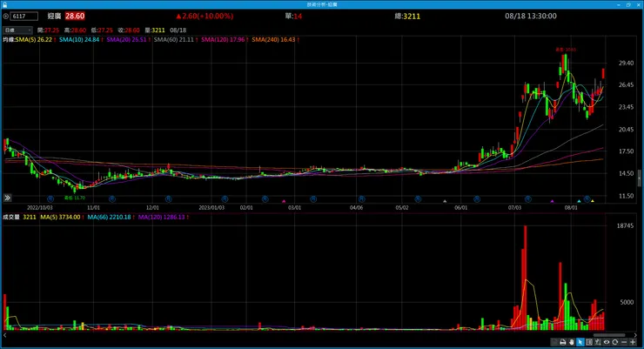The height and width of the screenshot is (349, 644).
Task: Click the 均線 moving average label
Action: (9, 40)
